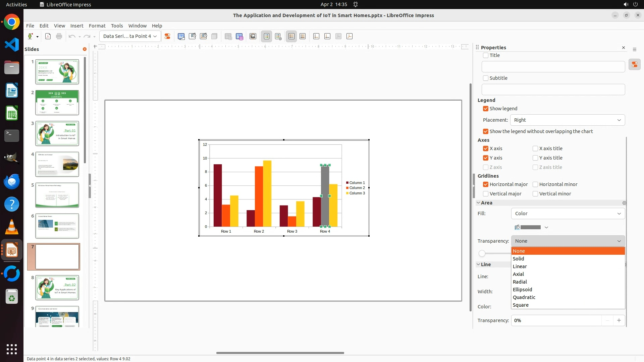Open Chart Type icon in toolbar
The image size is (644, 362).
pos(181,36)
